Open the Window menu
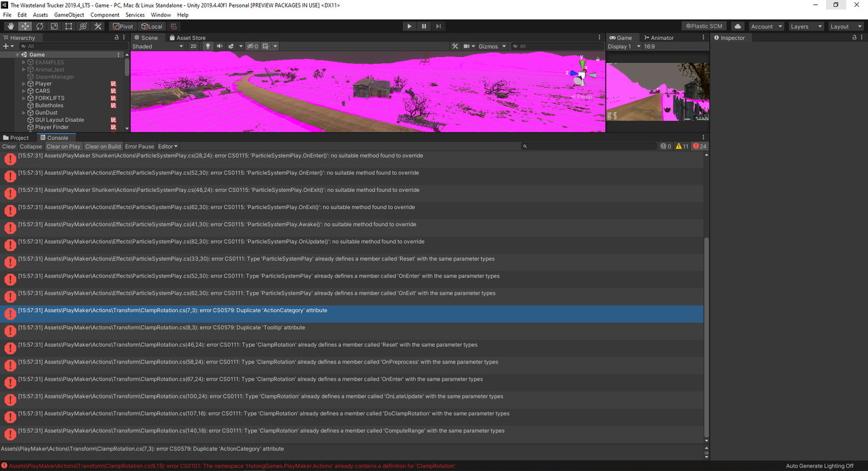The width and height of the screenshot is (868, 471). click(x=161, y=15)
